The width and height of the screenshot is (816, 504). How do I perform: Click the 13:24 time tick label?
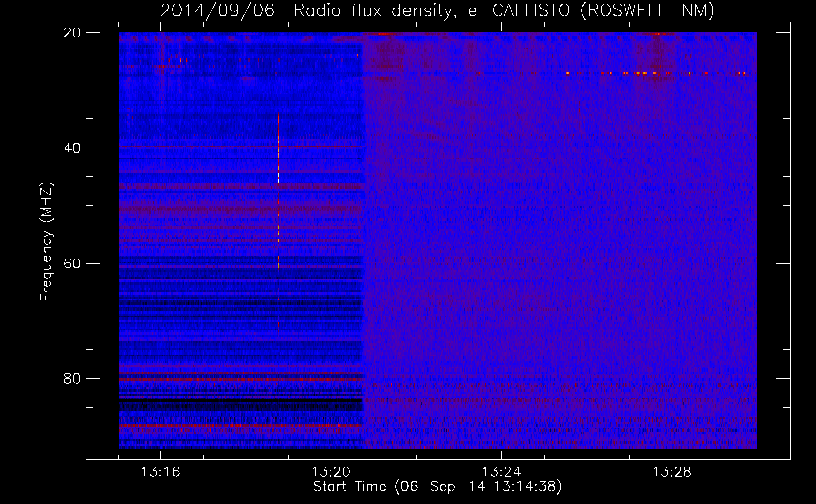coord(501,472)
